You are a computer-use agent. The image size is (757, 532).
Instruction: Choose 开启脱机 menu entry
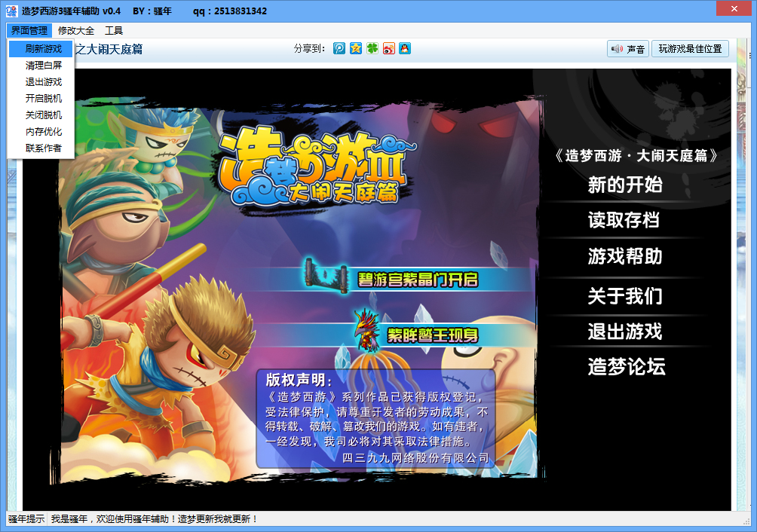click(41, 99)
